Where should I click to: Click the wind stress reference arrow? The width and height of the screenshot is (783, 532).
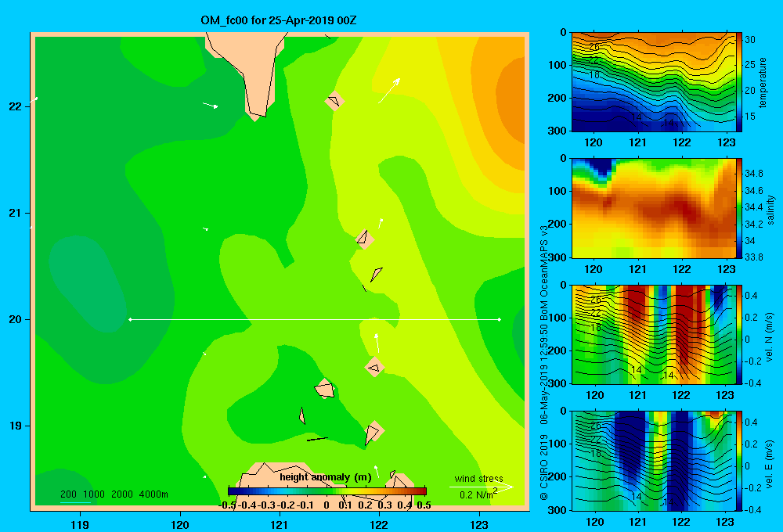pyautogui.click(x=481, y=487)
